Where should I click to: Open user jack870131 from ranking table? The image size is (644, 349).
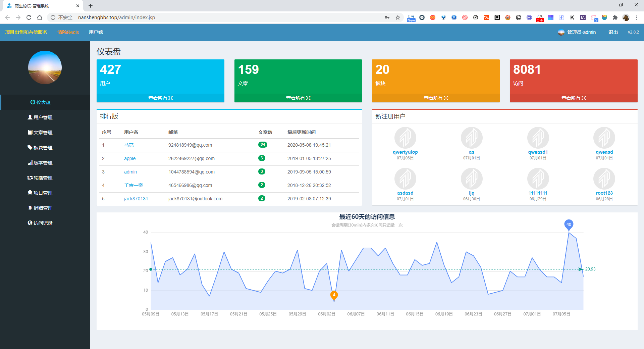tap(136, 199)
